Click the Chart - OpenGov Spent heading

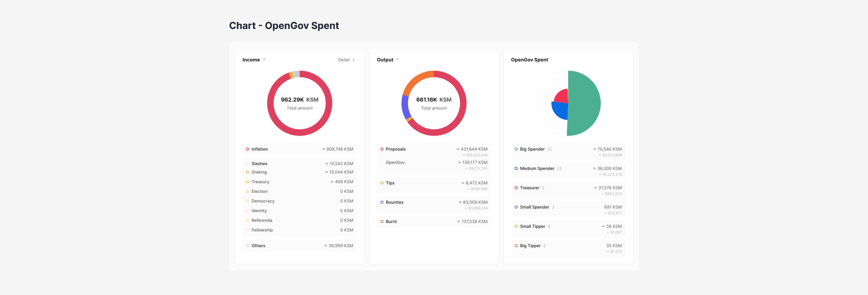point(284,26)
